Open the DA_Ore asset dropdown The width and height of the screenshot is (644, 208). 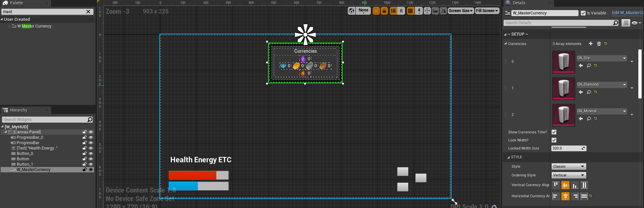click(602, 58)
